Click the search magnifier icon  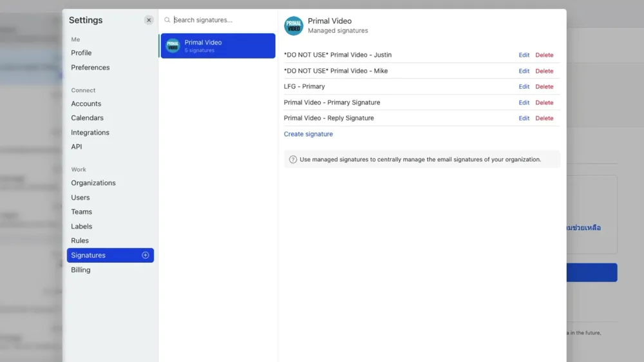(x=167, y=21)
